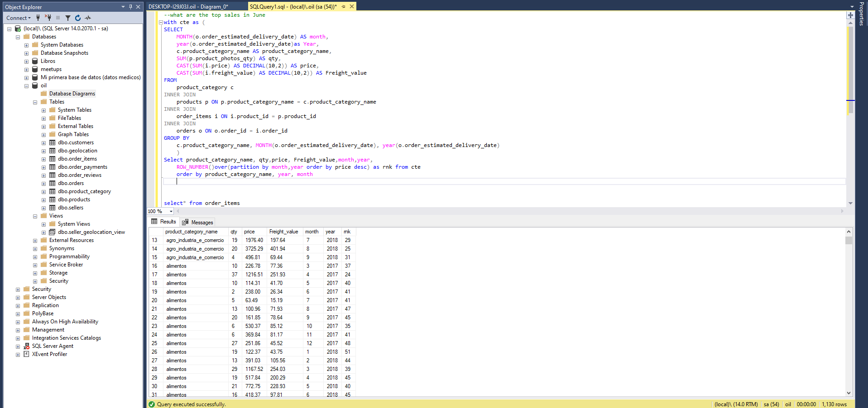The image size is (868, 408).
Task: Click the dbo.orders table icon
Action: coord(53,183)
